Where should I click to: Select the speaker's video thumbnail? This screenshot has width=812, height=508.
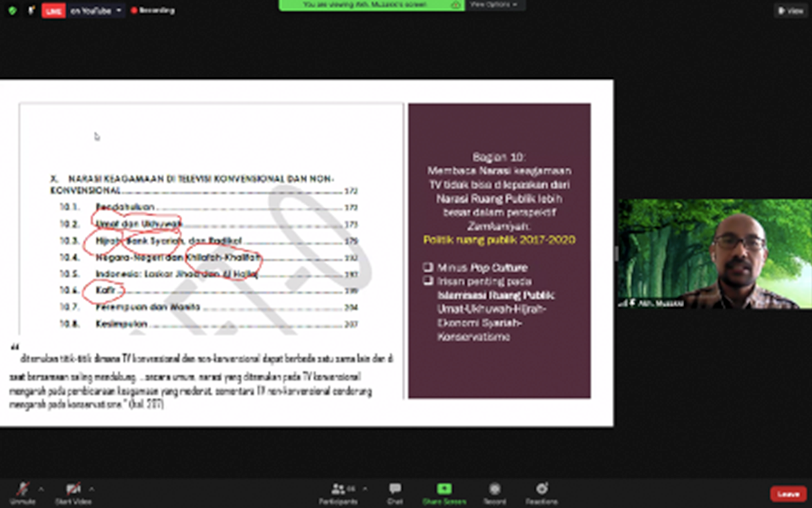[x=714, y=254]
